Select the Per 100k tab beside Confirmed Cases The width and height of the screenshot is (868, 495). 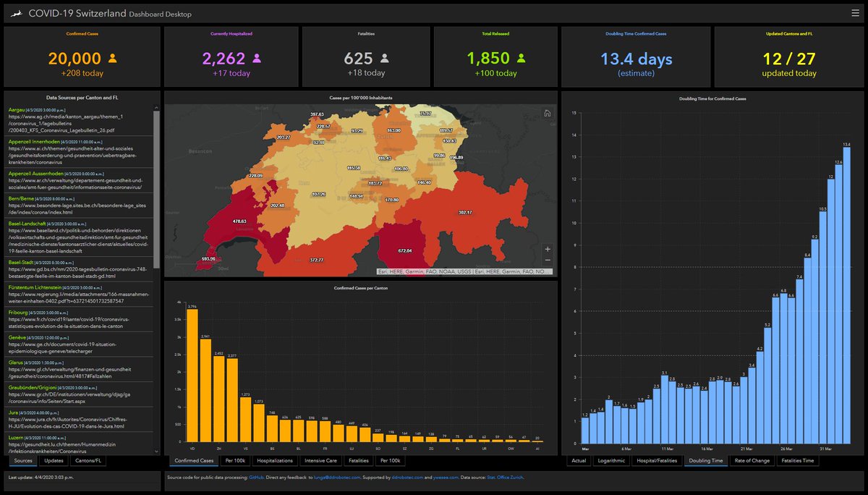[236, 460]
